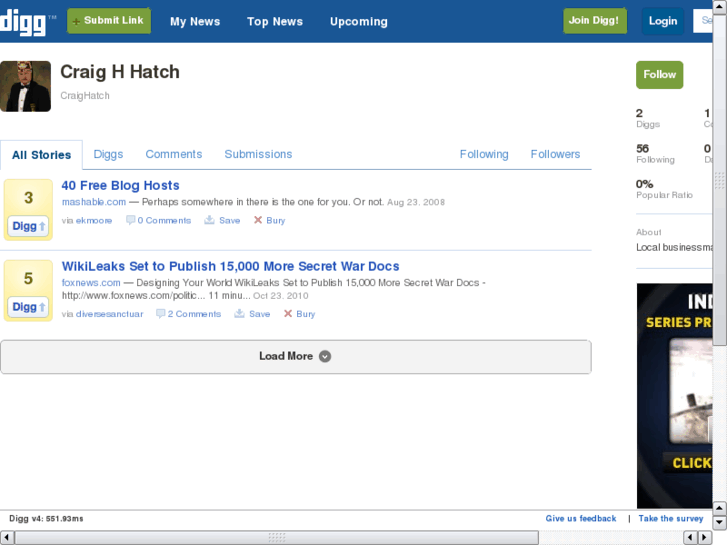This screenshot has height=545, width=727.
Task: Open WikiLeaks Set to Publish headline
Action: point(230,266)
